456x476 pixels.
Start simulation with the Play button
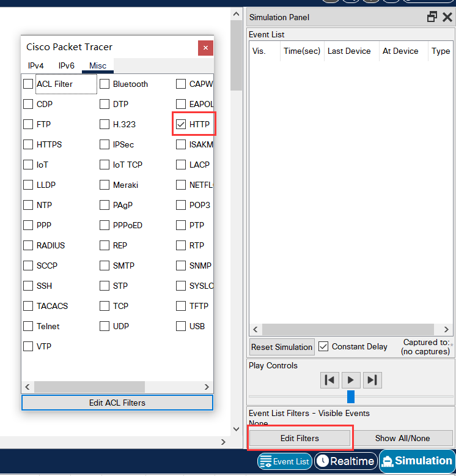tap(351, 380)
